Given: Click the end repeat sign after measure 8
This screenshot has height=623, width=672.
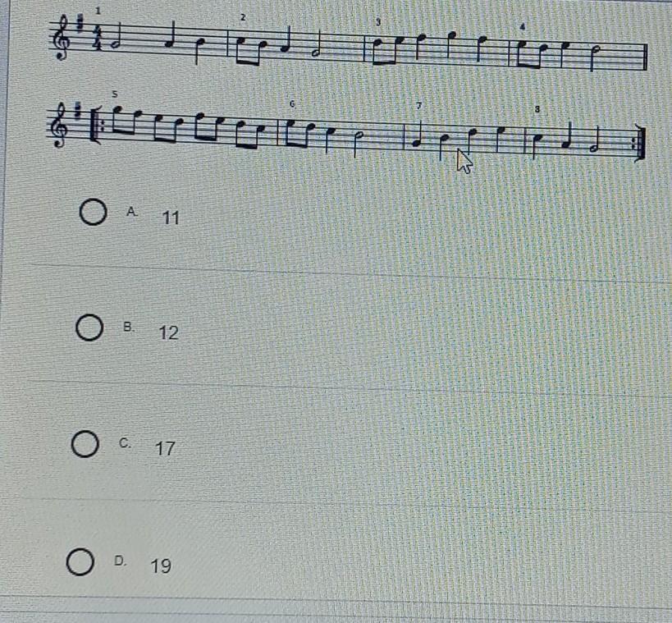Looking at the screenshot, I should click(x=638, y=143).
